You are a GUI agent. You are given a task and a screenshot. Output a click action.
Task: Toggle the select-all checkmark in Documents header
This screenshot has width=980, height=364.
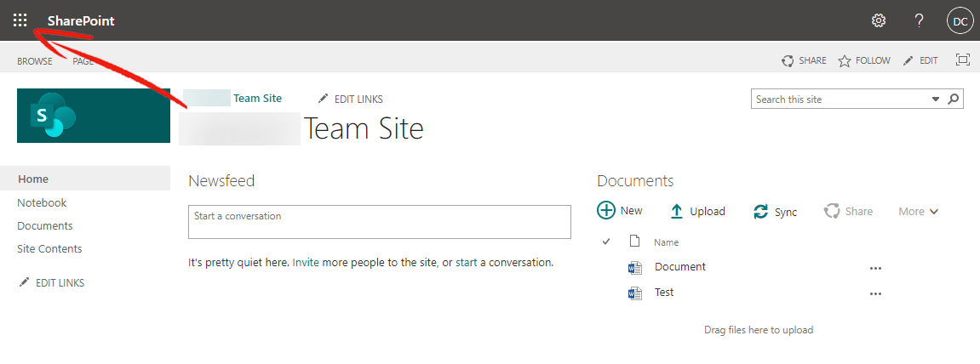(605, 242)
